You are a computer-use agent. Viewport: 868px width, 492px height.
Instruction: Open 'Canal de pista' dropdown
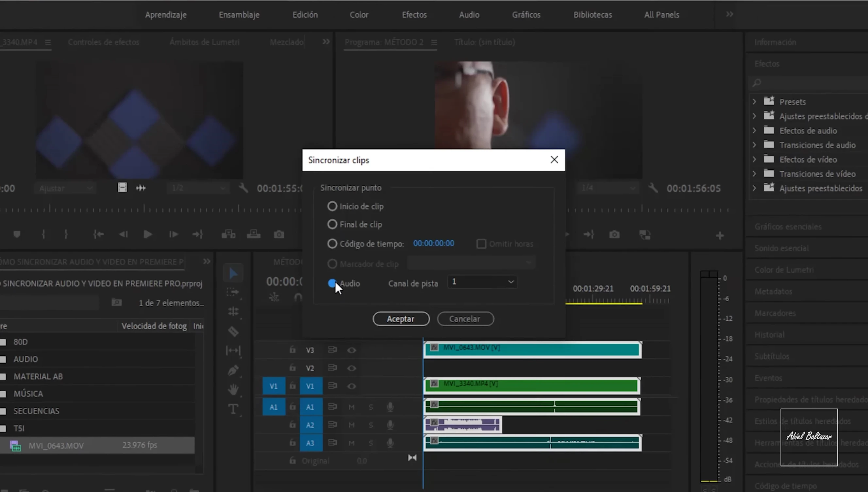[482, 282]
